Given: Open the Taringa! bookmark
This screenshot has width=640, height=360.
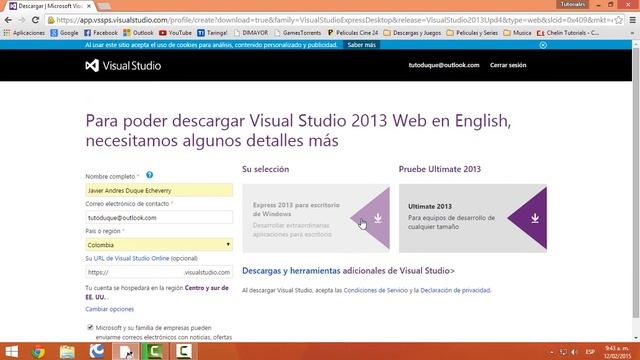Looking at the screenshot, I should point(212,33).
